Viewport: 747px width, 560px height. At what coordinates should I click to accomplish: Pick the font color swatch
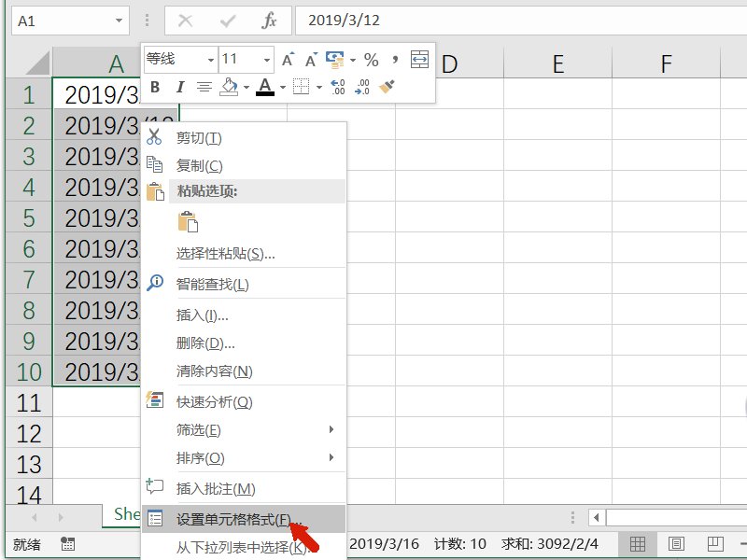(x=264, y=88)
